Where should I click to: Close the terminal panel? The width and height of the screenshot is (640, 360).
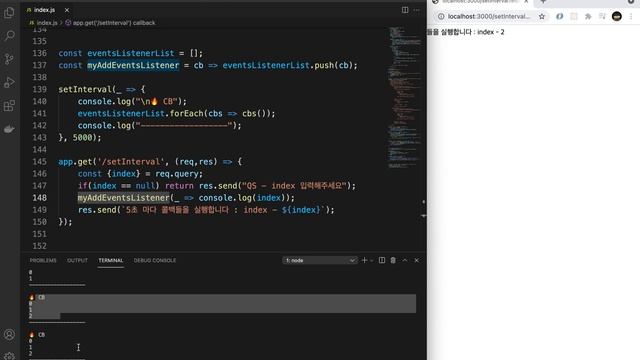coord(416,260)
